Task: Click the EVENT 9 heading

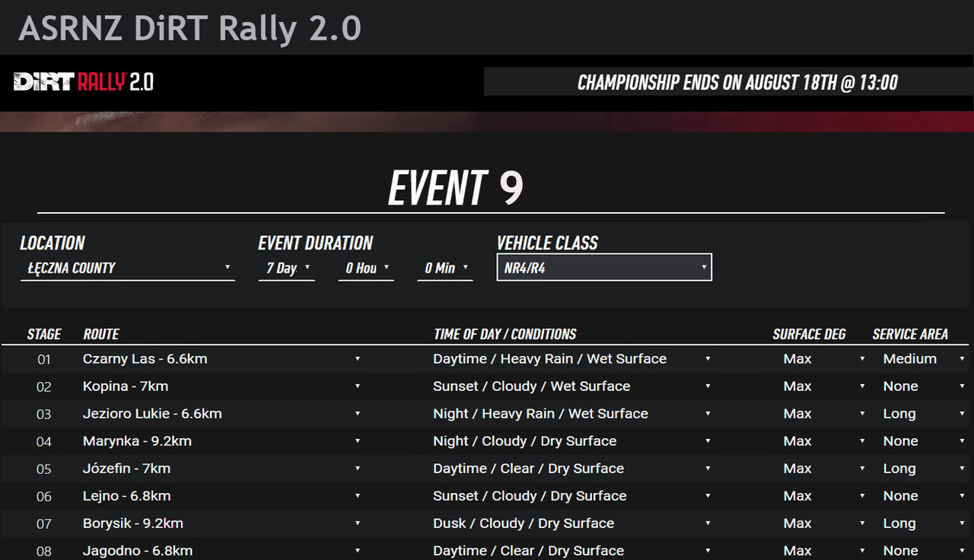Action: click(456, 187)
